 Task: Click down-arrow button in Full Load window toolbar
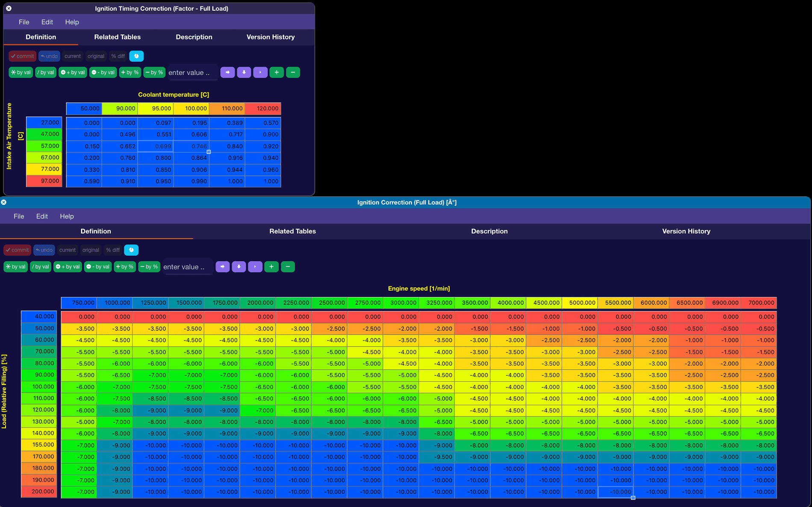pyautogui.click(x=239, y=267)
